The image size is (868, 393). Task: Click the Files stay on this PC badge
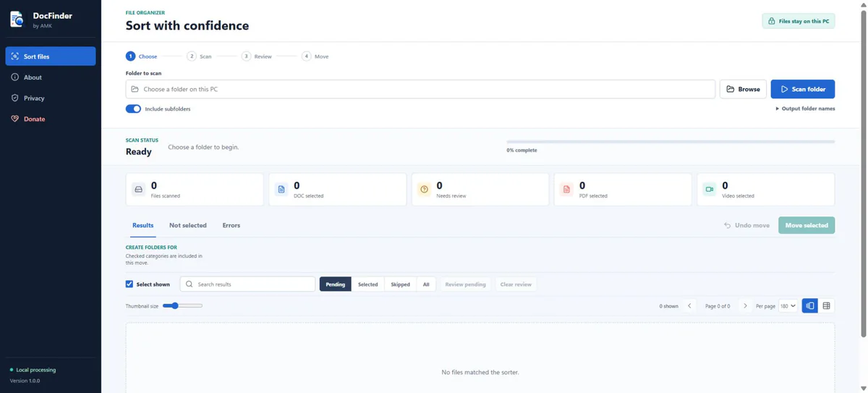tap(799, 21)
